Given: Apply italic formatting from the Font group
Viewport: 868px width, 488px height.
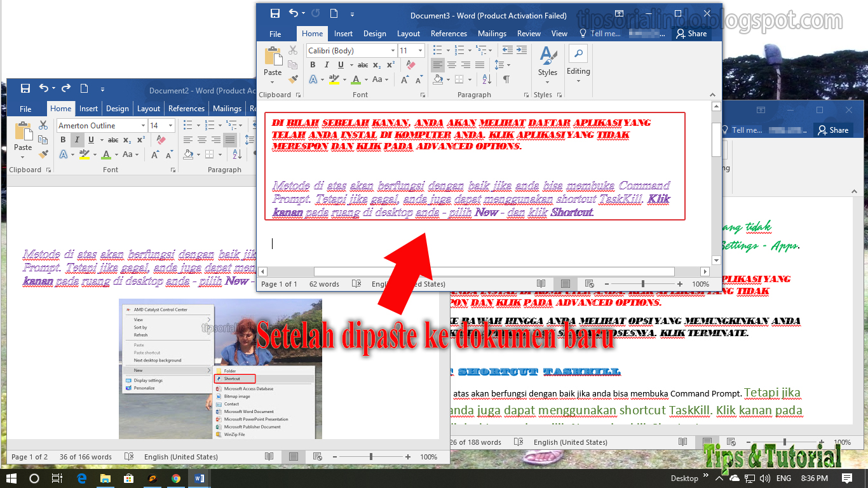Looking at the screenshot, I should pyautogui.click(x=326, y=65).
